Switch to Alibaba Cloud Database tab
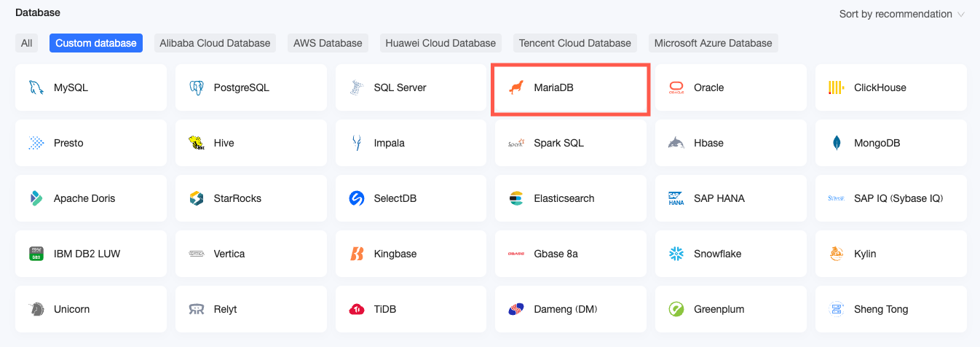This screenshot has height=347, width=980. (215, 43)
